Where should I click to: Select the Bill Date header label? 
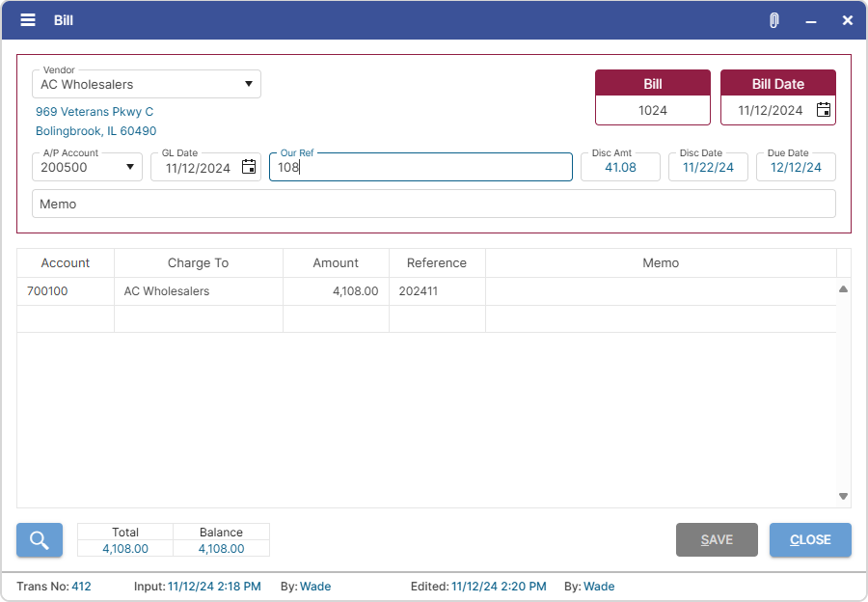click(777, 83)
